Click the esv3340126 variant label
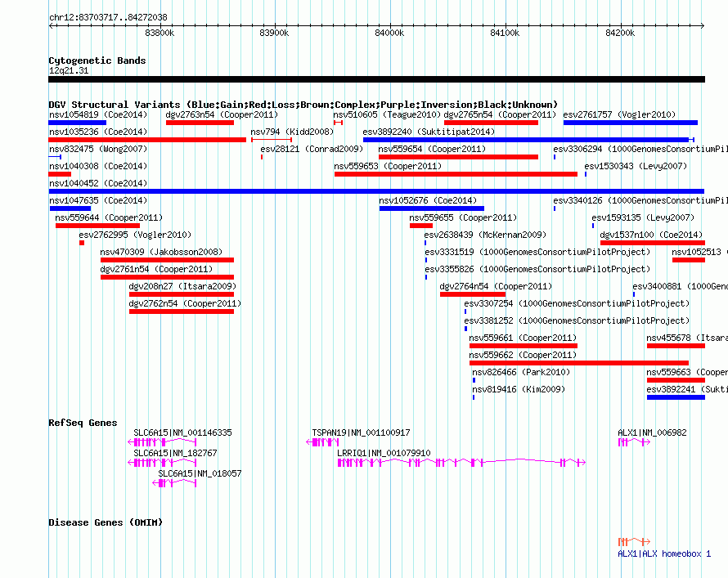 point(640,200)
